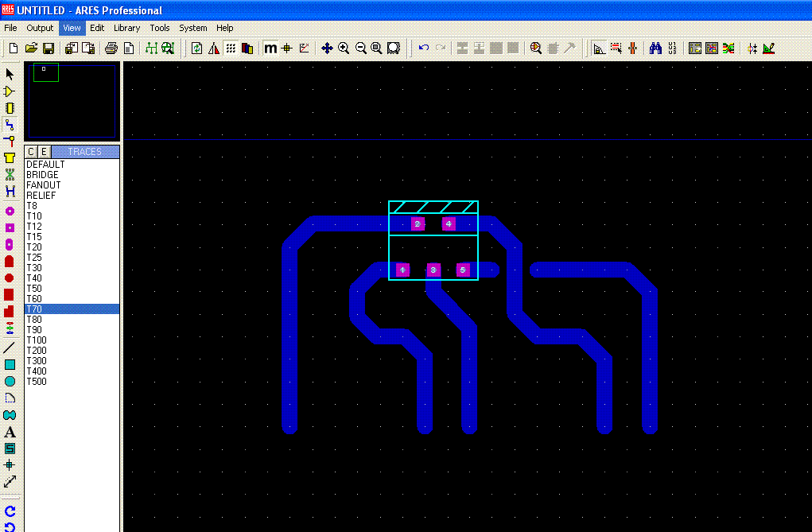Click the Save layout icon

pos(48,49)
